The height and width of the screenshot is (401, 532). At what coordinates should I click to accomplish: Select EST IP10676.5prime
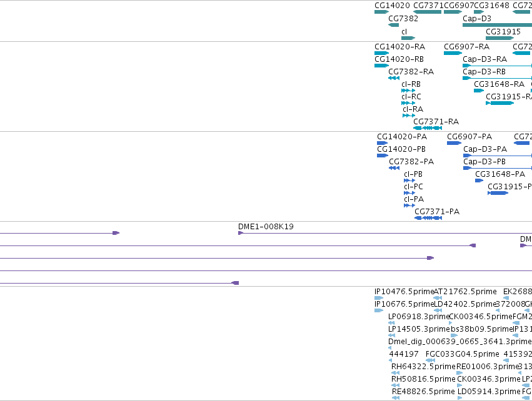[404, 304]
